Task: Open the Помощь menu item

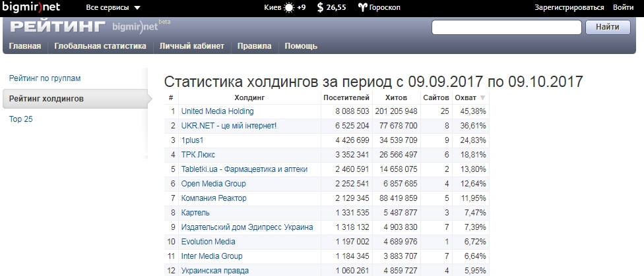Action: (x=301, y=46)
